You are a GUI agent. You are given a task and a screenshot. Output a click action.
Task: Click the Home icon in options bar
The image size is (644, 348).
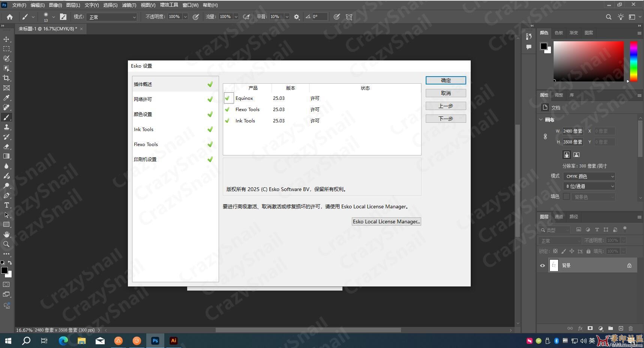coord(10,17)
